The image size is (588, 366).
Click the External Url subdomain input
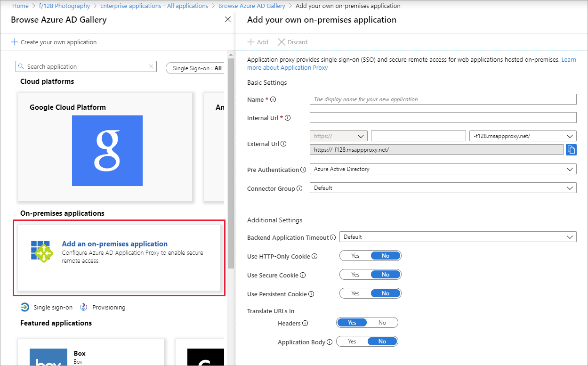pos(419,136)
